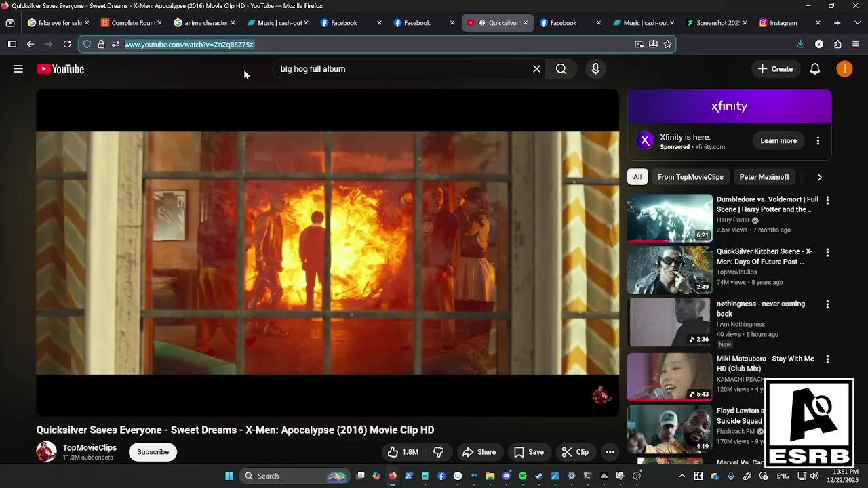Screen dimensions: 868x488
Task: Open the YouTube guide hamburger menu
Action: (x=18, y=69)
